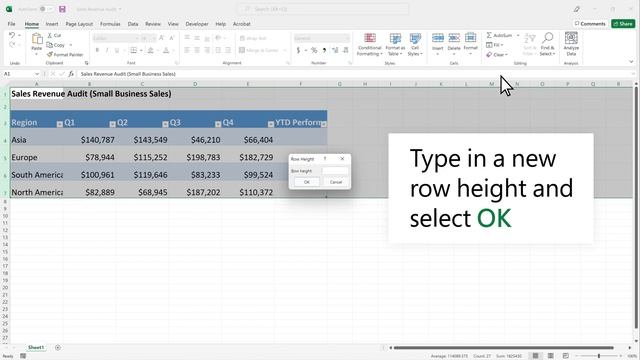The height and width of the screenshot is (360, 640).
Task: Click the macro recording icon in status bar
Action: point(23,356)
